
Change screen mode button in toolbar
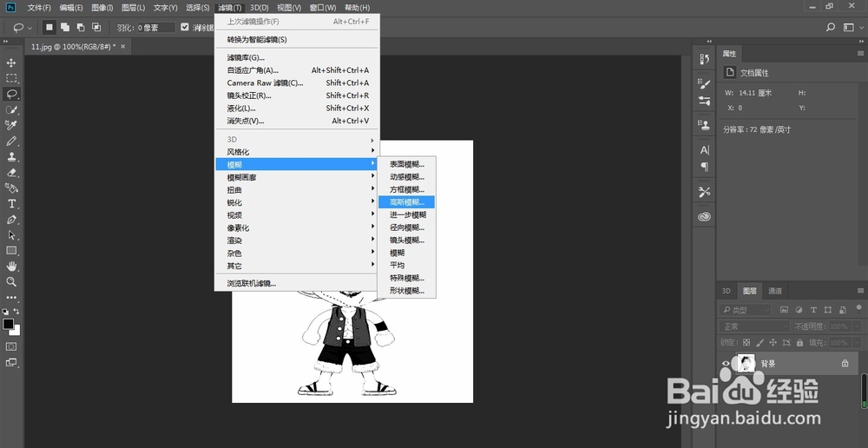click(11, 363)
